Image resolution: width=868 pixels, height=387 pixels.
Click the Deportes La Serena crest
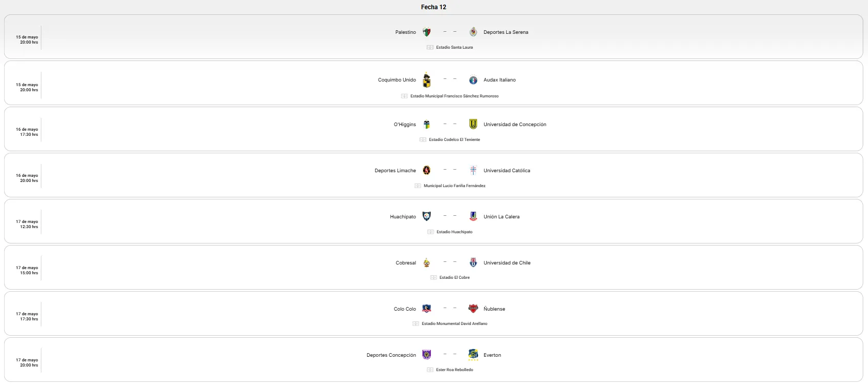click(474, 32)
